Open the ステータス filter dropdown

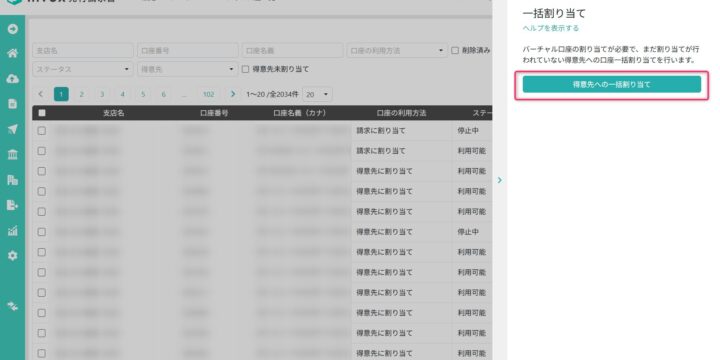tap(83, 69)
